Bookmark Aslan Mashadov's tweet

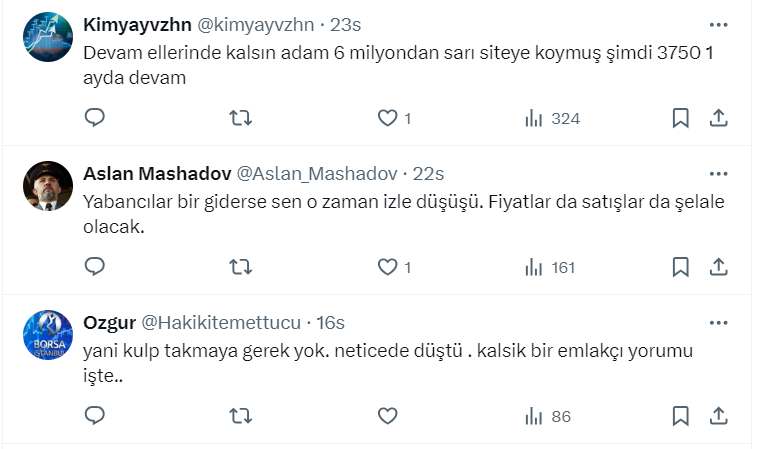[680, 266]
